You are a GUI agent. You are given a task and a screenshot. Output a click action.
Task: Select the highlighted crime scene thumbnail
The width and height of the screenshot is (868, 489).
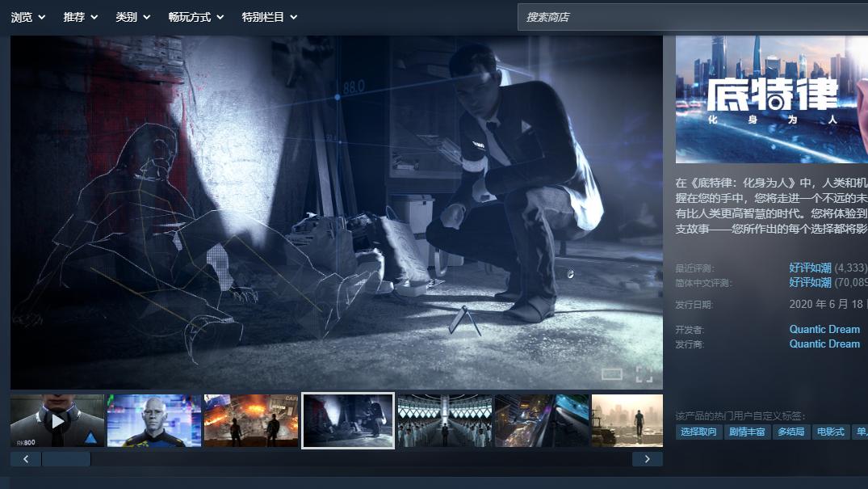click(x=348, y=421)
